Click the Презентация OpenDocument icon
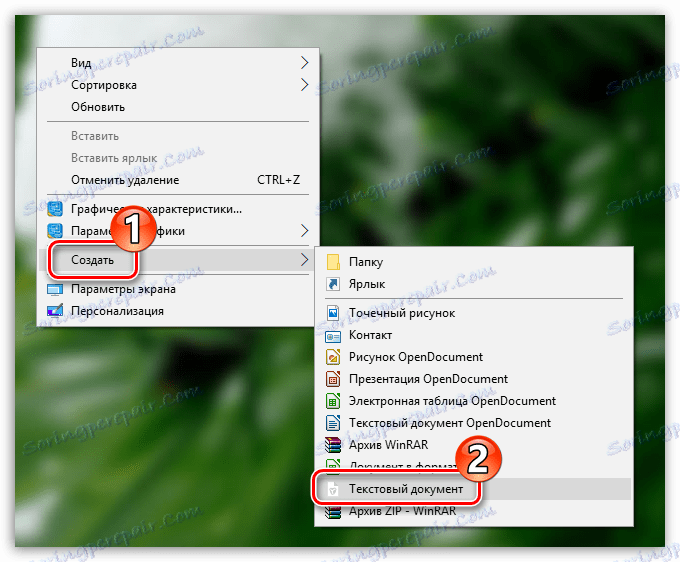Screen dimensions: 680x562 coord(333,379)
